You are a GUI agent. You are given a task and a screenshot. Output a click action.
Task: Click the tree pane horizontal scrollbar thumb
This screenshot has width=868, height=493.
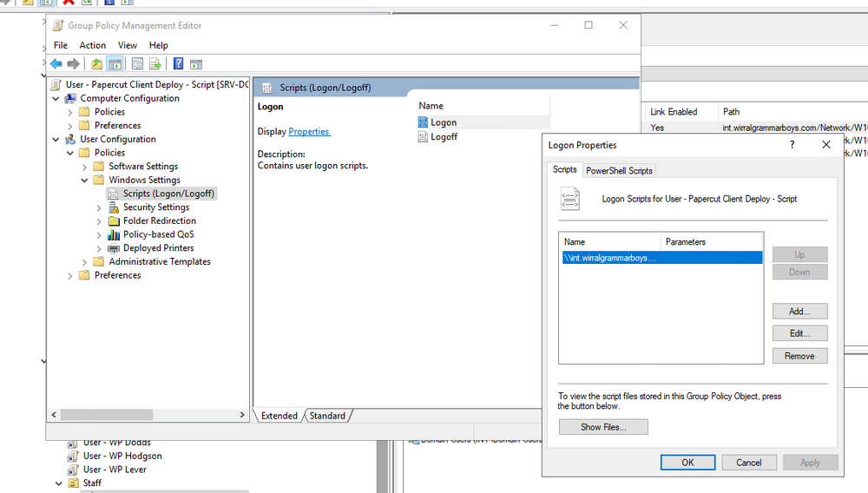pyautogui.click(x=106, y=414)
